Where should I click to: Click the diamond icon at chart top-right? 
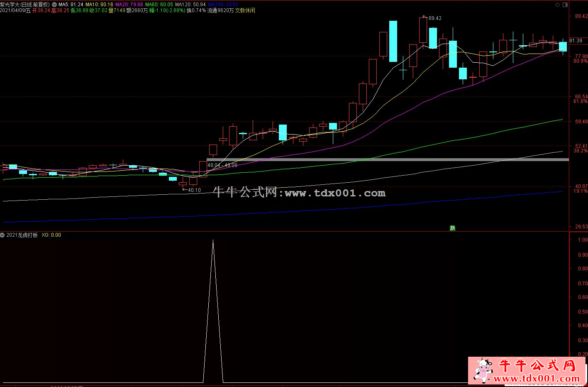557,5
